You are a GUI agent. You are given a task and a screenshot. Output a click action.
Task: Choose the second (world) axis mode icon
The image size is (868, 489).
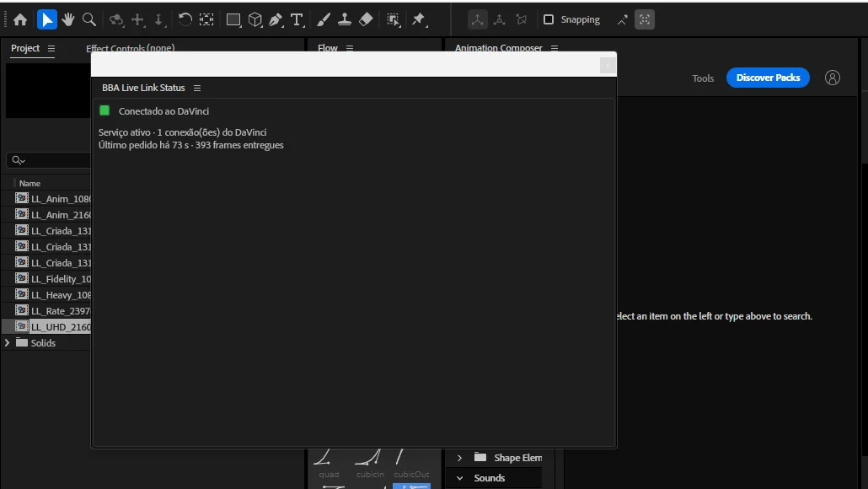(500, 20)
